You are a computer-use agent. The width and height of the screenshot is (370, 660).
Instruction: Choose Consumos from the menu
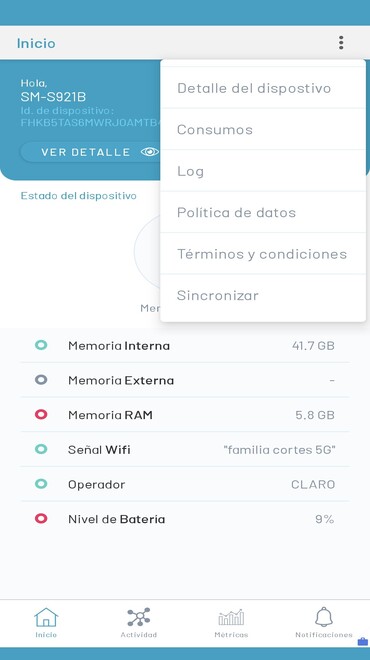[263, 129]
